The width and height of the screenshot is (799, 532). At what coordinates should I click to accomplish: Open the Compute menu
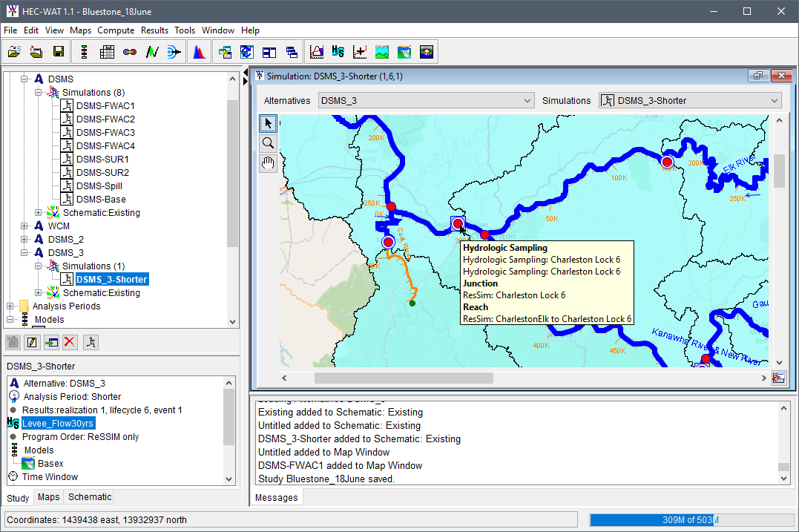click(116, 30)
